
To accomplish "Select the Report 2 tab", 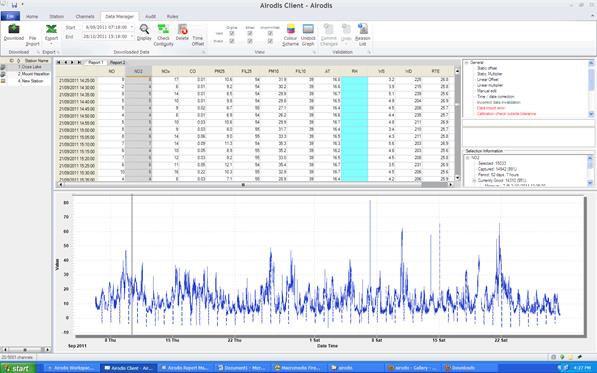I will coord(118,62).
